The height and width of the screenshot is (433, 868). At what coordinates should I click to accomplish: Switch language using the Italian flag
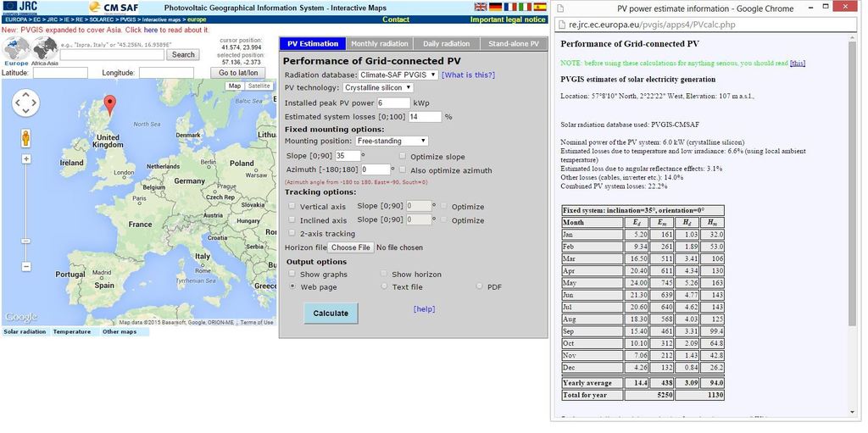pos(525,7)
